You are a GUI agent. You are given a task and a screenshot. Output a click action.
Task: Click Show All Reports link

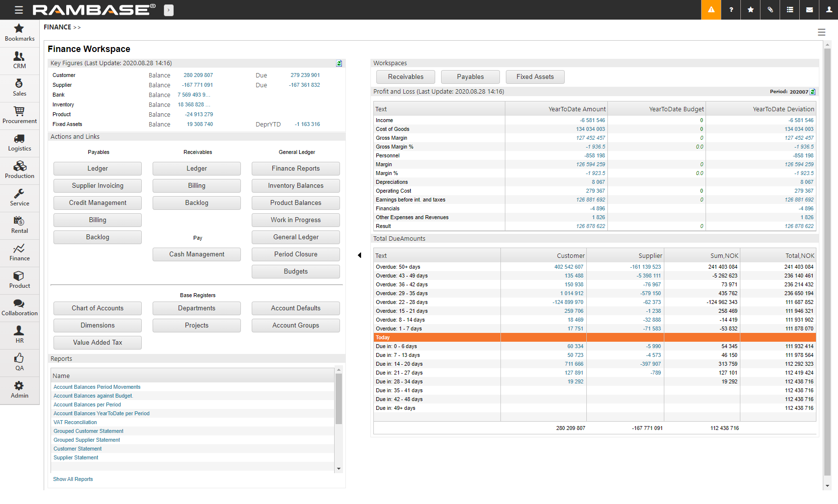point(73,479)
